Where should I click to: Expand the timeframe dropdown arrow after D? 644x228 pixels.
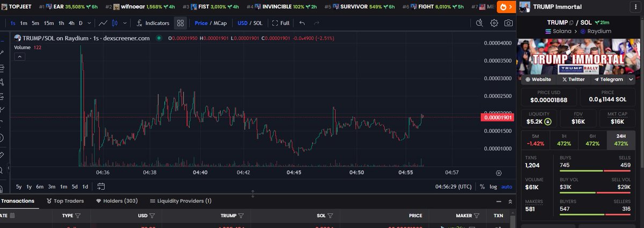coord(89,23)
